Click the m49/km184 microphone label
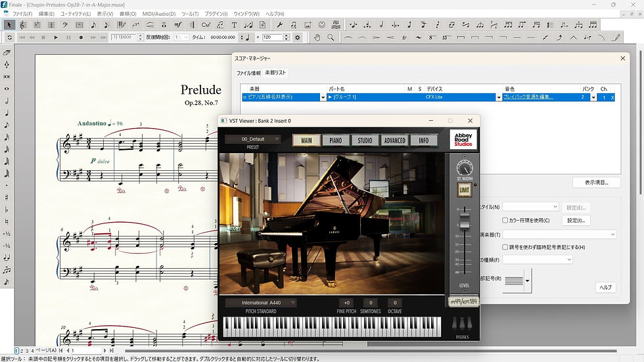Viewport: 644px width, 362px height. coord(464,302)
